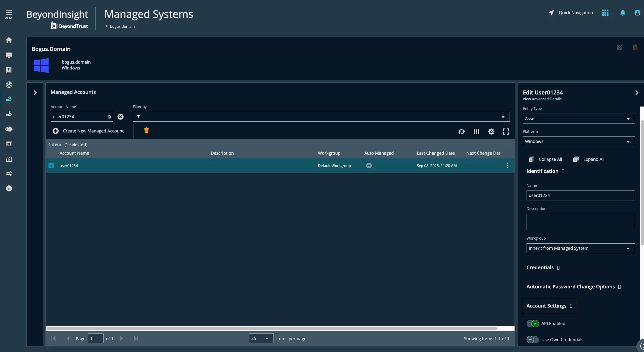This screenshot has width=644, height=352.
Task: Open the Entity Type dropdown
Action: point(578,119)
